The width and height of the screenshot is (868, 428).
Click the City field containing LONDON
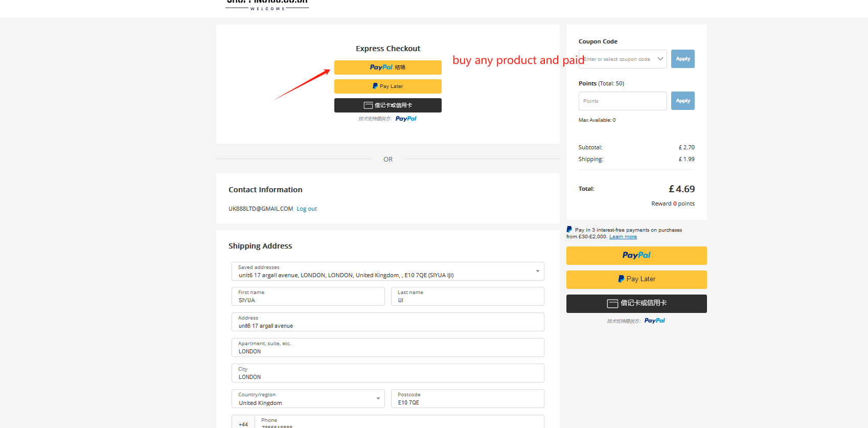pos(387,373)
